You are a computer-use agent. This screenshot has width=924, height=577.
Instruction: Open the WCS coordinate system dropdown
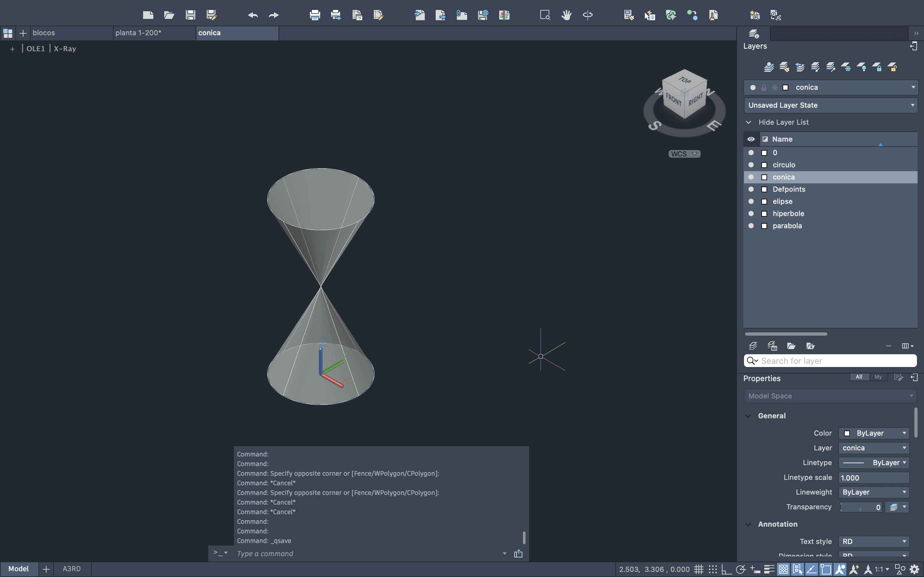click(x=684, y=154)
